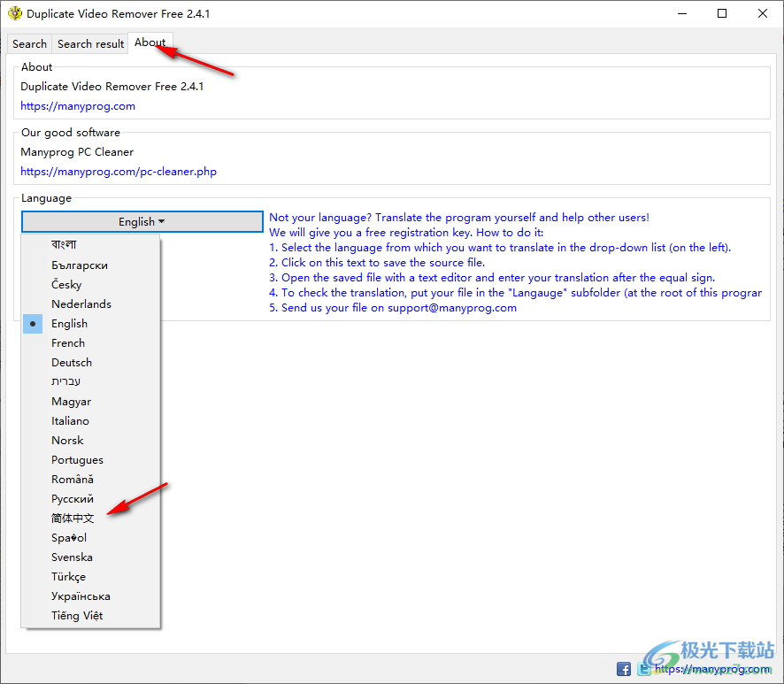
Task: Close the Duplicate Video Remover window
Action: (763, 13)
